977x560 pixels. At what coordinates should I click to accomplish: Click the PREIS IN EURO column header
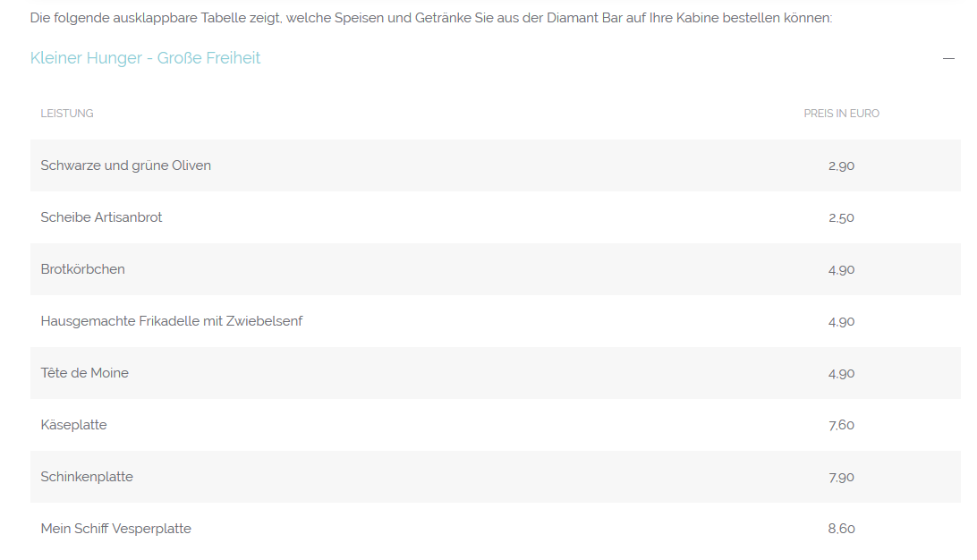tap(841, 114)
